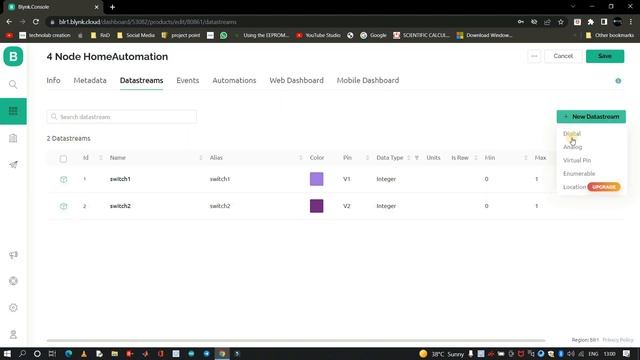Click the browser reload icon
Viewport: 640px width, 360px height.
tap(36, 22)
